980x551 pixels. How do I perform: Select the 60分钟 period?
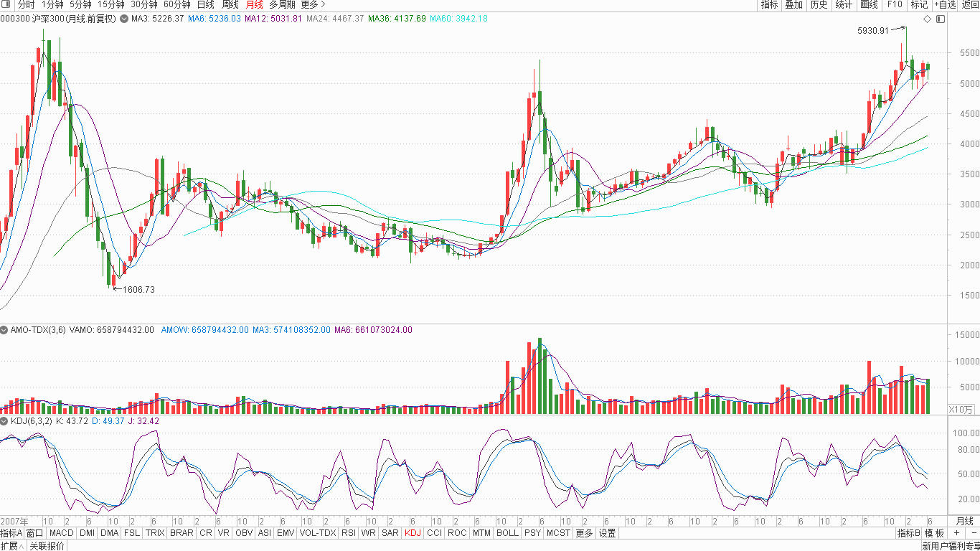(x=177, y=4)
